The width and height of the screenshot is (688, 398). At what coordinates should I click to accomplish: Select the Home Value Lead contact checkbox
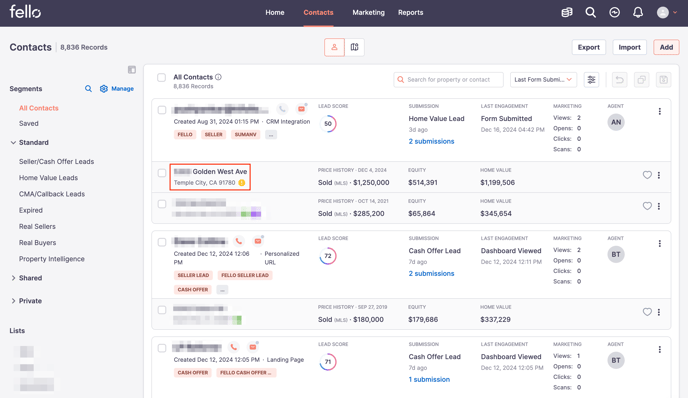[162, 110]
